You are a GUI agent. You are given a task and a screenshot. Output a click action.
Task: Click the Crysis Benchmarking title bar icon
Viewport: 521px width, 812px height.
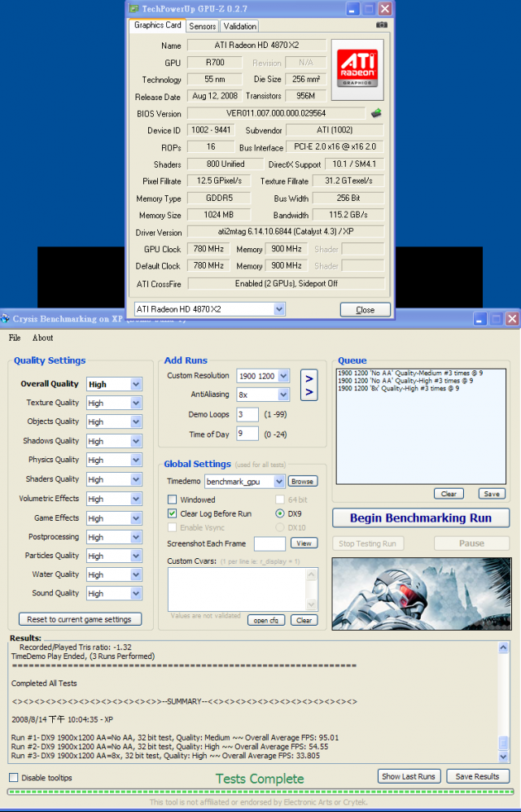tap(5, 318)
